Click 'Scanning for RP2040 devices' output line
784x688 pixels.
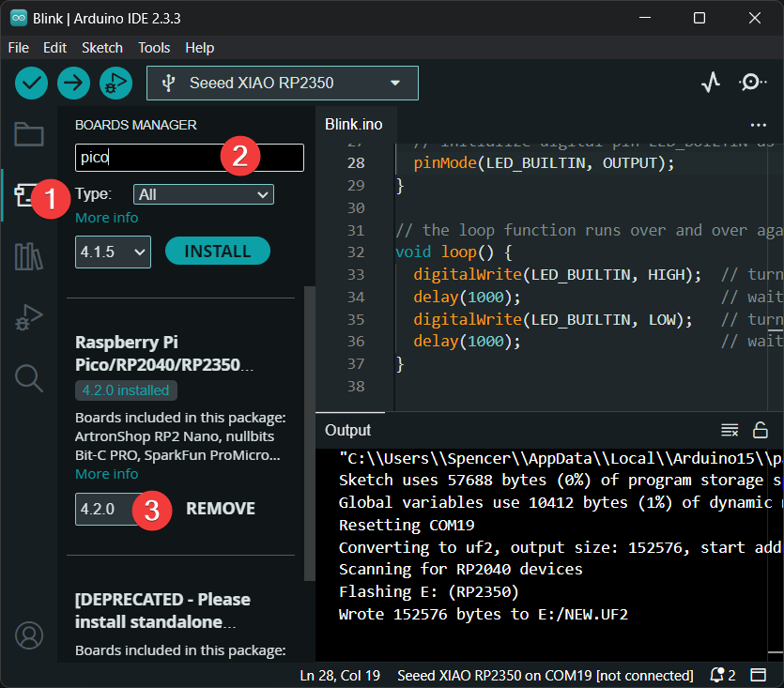pyautogui.click(x=460, y=570)
